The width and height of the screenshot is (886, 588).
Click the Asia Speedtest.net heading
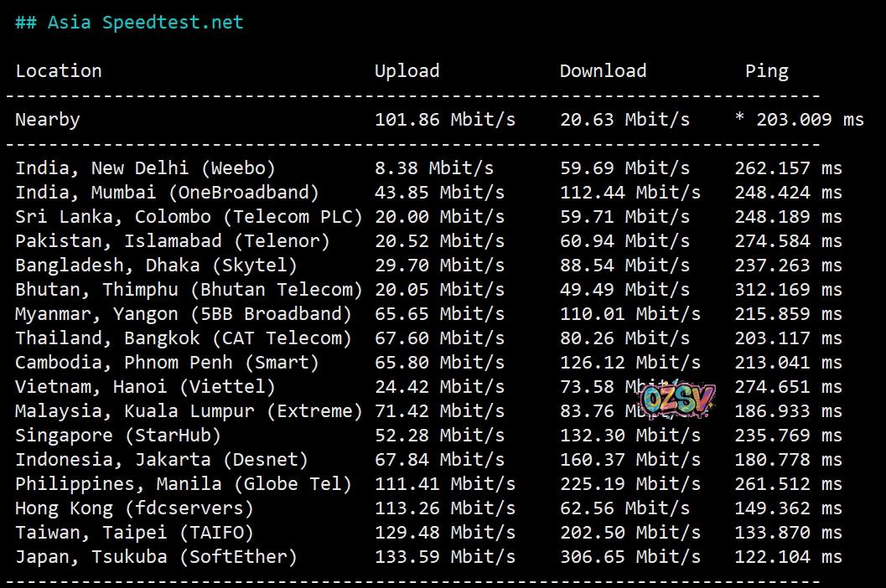pyautogui.click(x=129, y=23)
